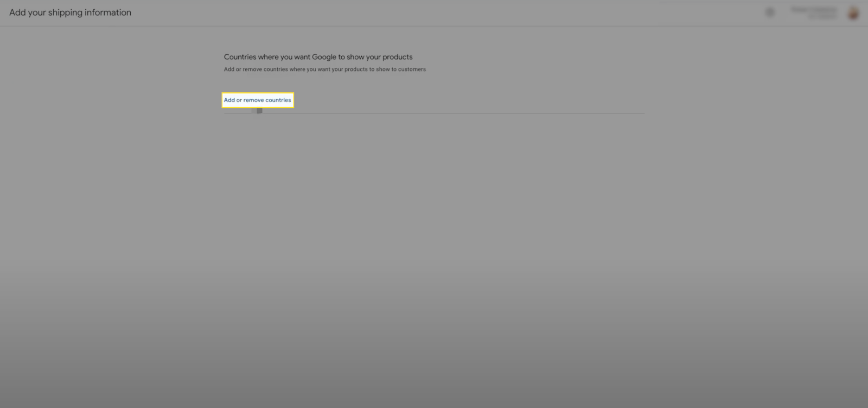Click the blurred account name beside avatar
The width and height of the screenshot is (868, 408).
tap(813, 9)
